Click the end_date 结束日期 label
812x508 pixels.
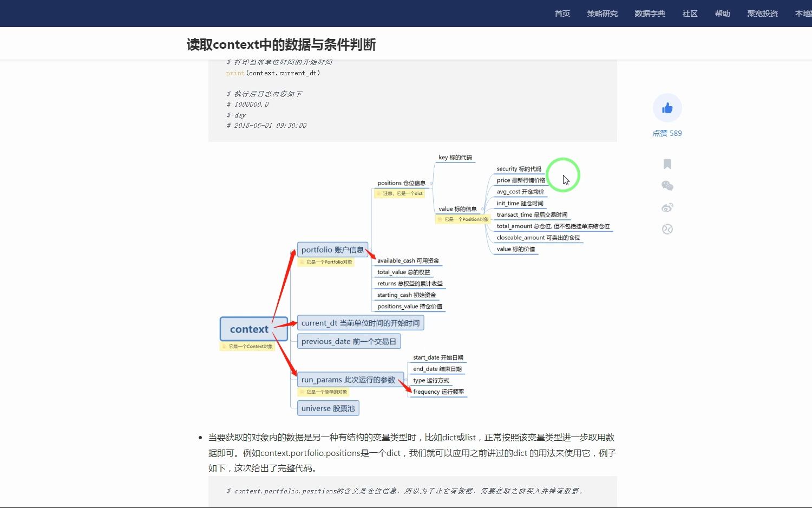click(x=437, y=369)
